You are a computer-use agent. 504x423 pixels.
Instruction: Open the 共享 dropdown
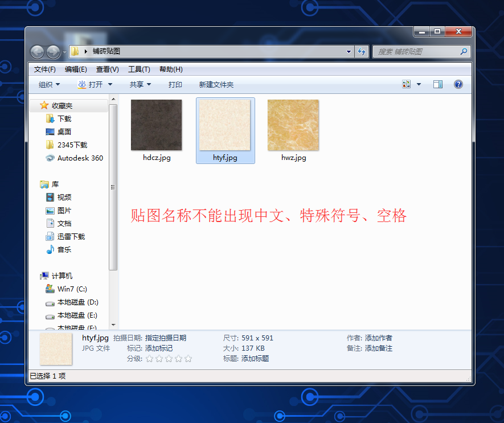click(x=140, y=84)
